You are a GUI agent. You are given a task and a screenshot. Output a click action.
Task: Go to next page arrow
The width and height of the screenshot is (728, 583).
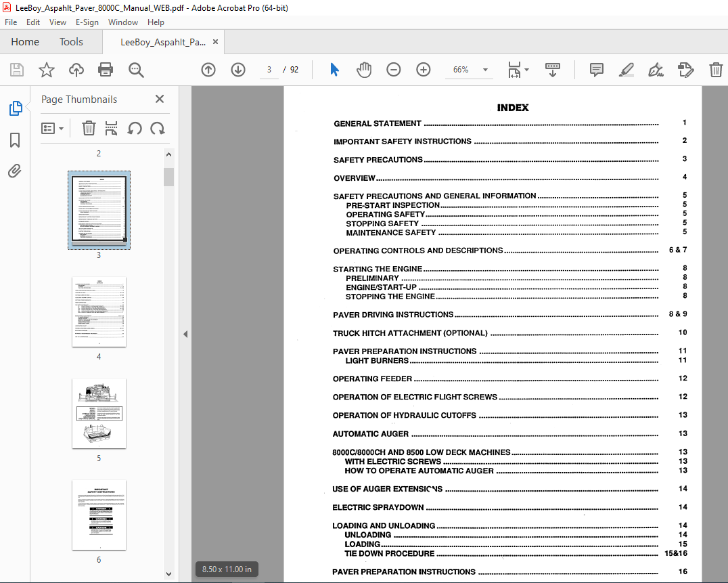238,70
